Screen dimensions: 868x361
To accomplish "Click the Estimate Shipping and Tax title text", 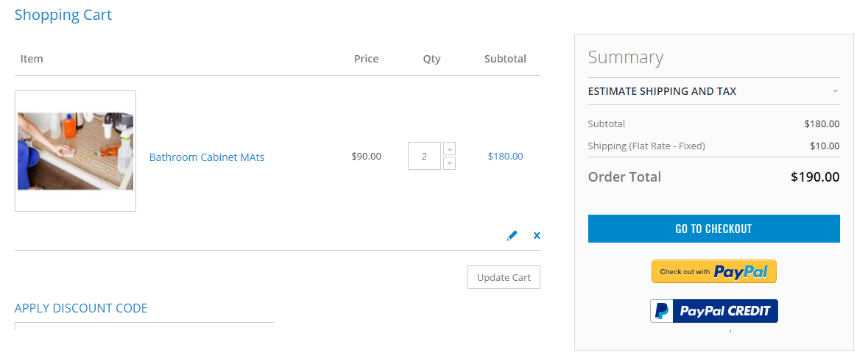I will (662, 91).
